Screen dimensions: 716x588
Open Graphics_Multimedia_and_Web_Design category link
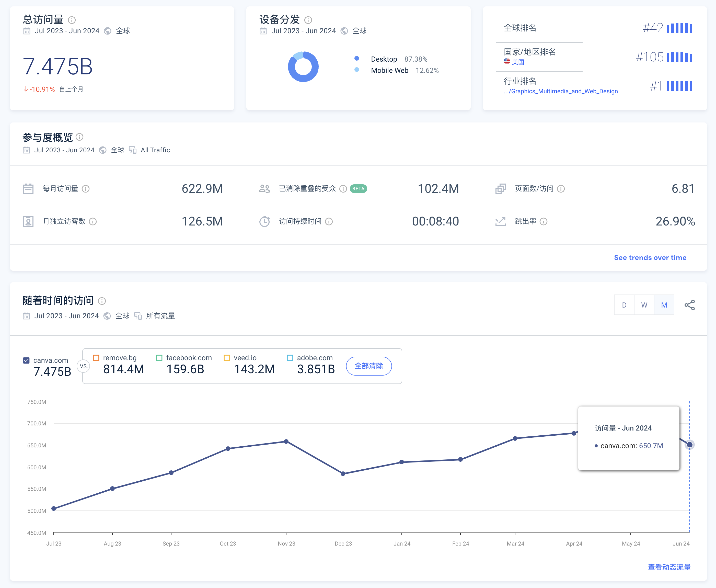[561, 92]
